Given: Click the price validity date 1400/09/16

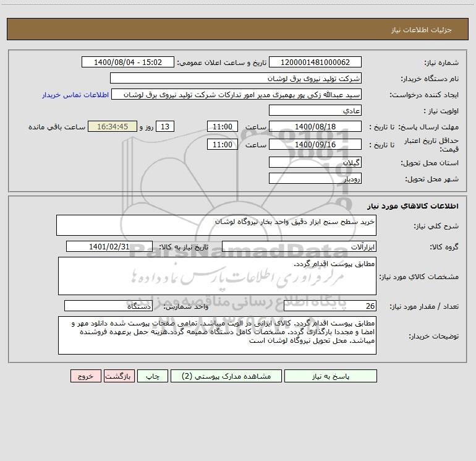Looking at the screenshot, I should [315, 144].
